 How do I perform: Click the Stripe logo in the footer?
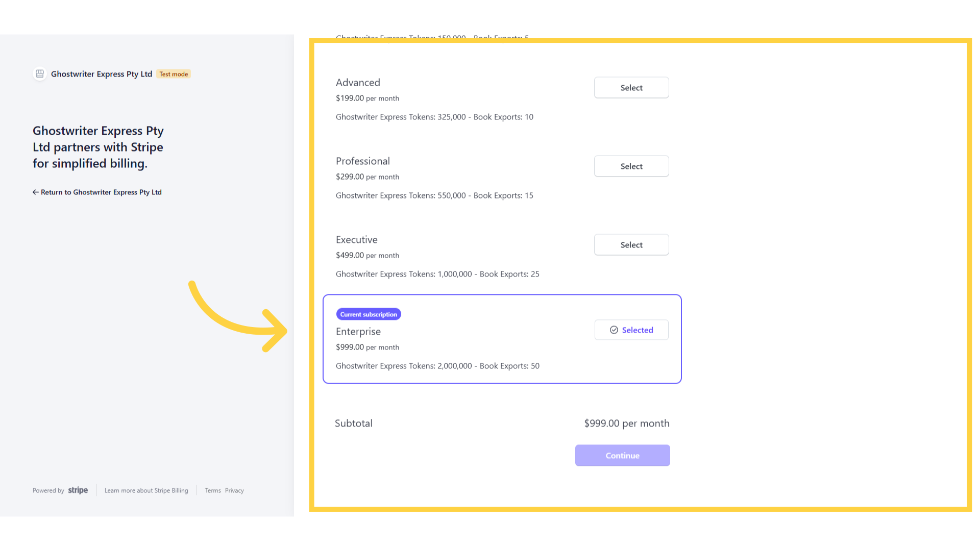point(78,490)
